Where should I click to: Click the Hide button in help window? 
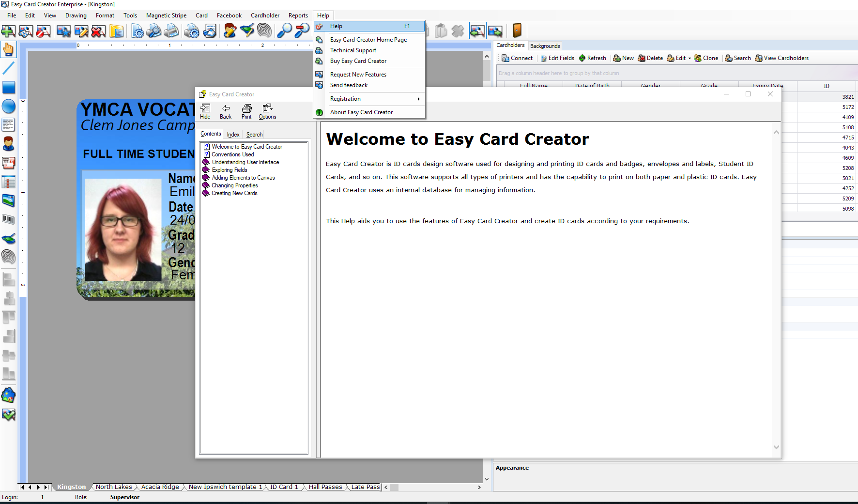pyautogui.click(x=205, y=111)
